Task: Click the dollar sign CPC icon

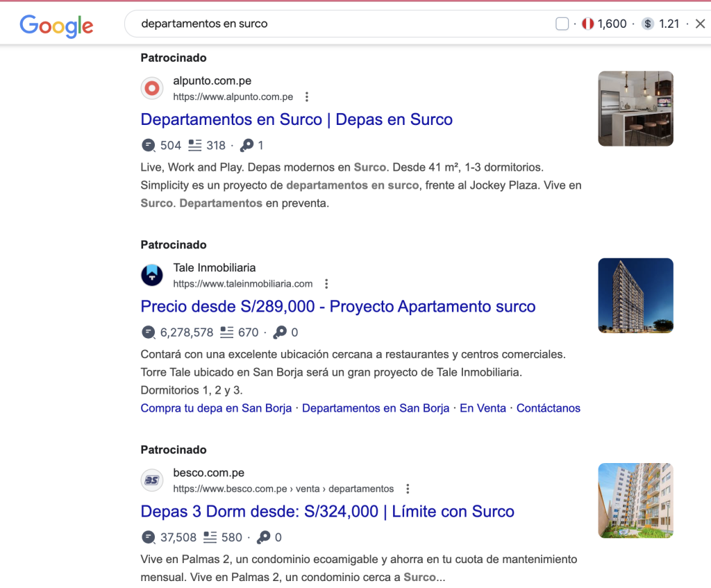Action: point(648,24)
